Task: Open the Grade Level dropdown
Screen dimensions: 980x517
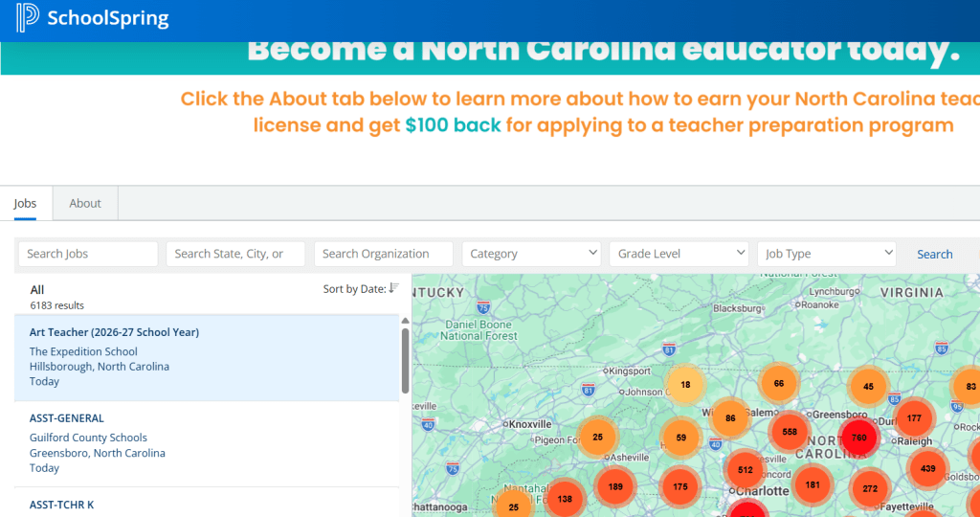Action: pos(680,254)
